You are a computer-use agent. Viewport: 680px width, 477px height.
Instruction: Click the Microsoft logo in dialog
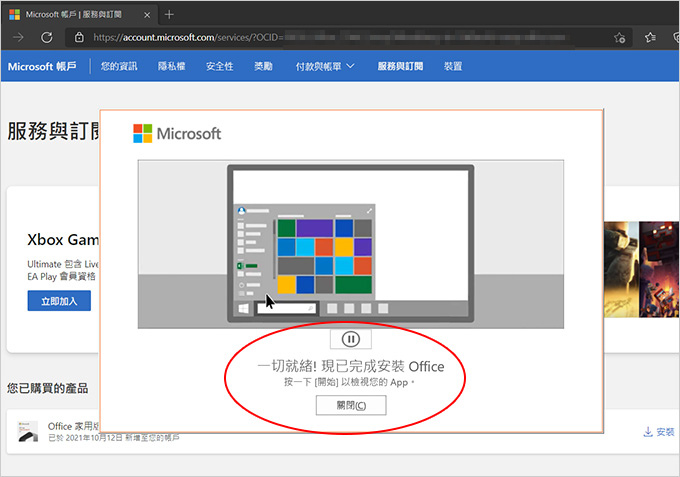(177, 134)
